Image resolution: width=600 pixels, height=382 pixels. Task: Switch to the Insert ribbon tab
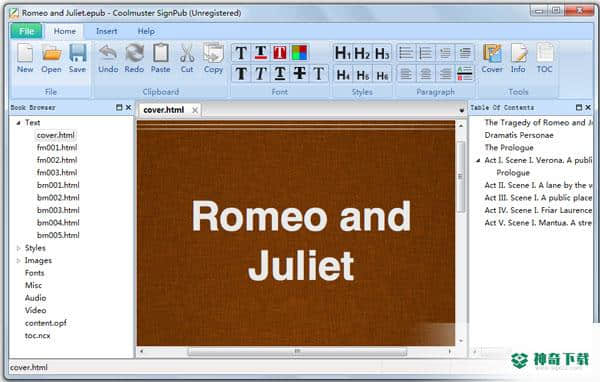(x=106, y=31)
